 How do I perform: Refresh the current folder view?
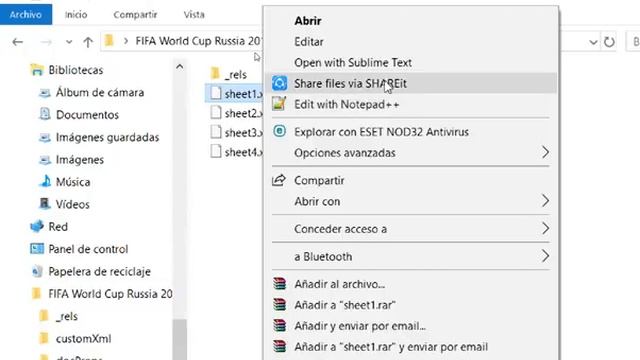(x=609, y=42)
